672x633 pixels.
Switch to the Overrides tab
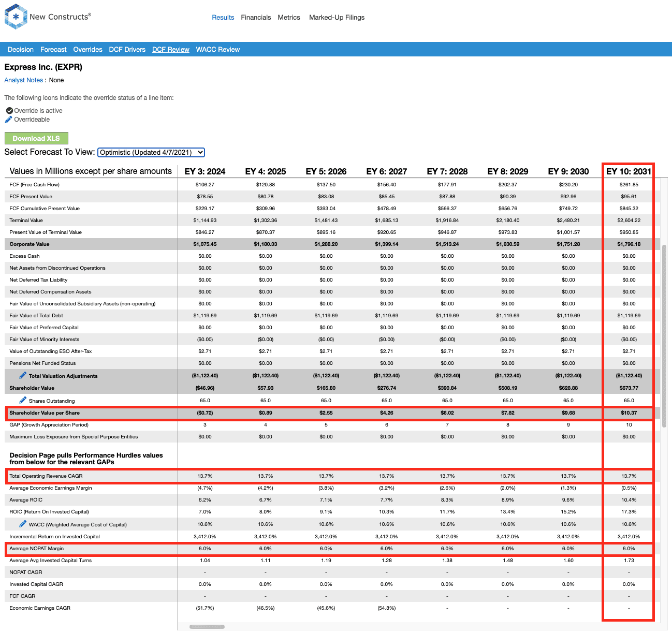[x=87, y=50]
